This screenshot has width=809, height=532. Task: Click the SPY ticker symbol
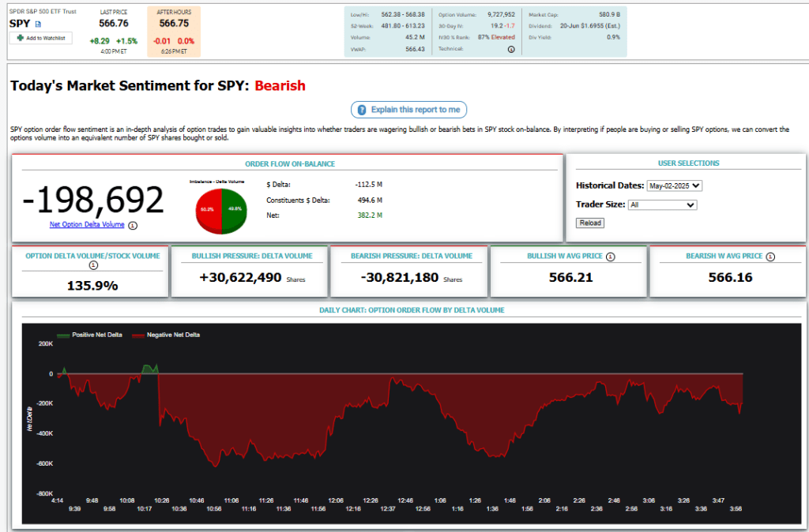[20, 24]
